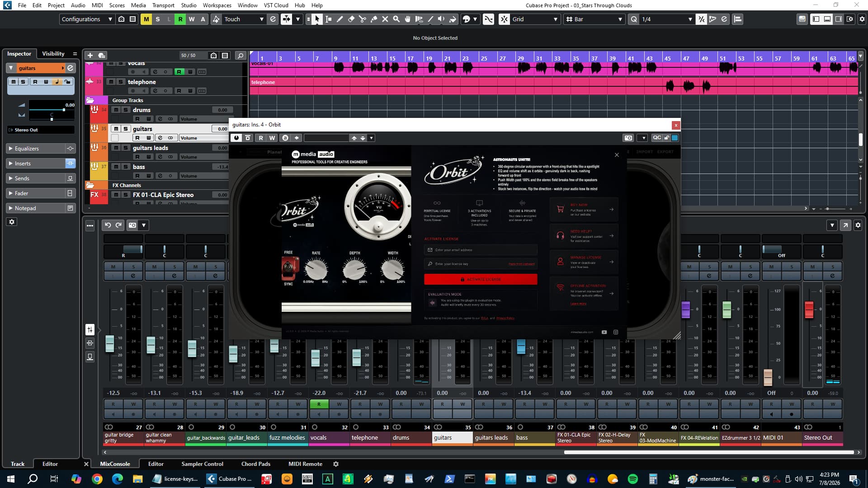Click the NEED HELP? support card

point(584,235)
